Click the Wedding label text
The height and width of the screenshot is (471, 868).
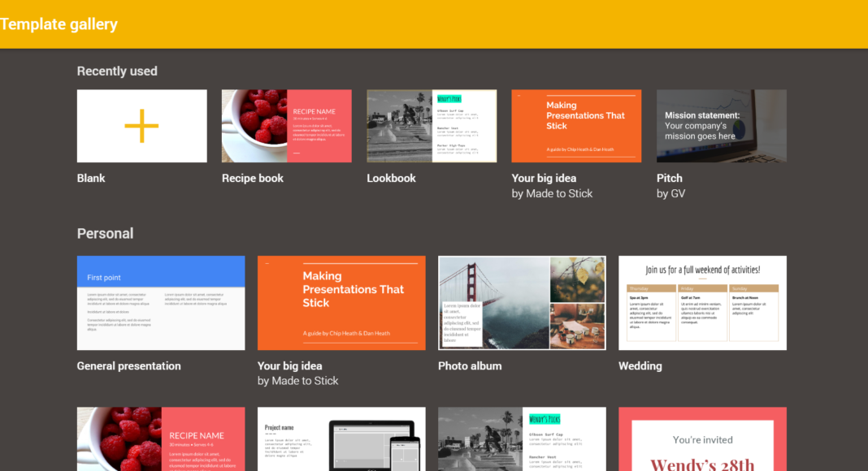[x=640, y=365]
